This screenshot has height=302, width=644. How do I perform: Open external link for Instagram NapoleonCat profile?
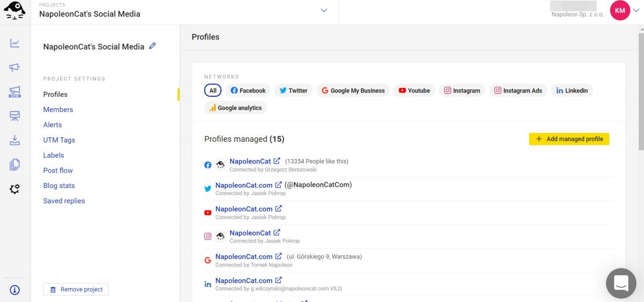click(277, 232)
